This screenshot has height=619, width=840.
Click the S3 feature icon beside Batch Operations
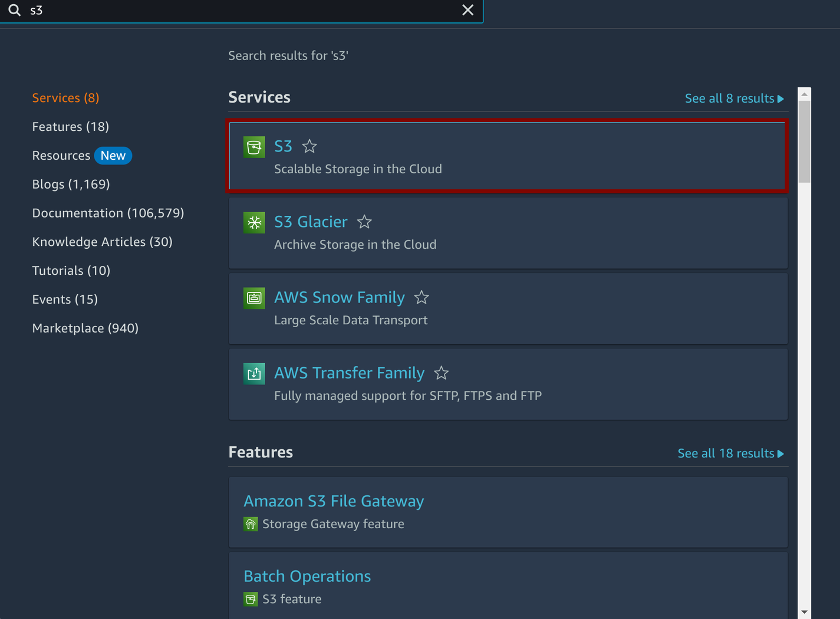click(x=251, y=598)
